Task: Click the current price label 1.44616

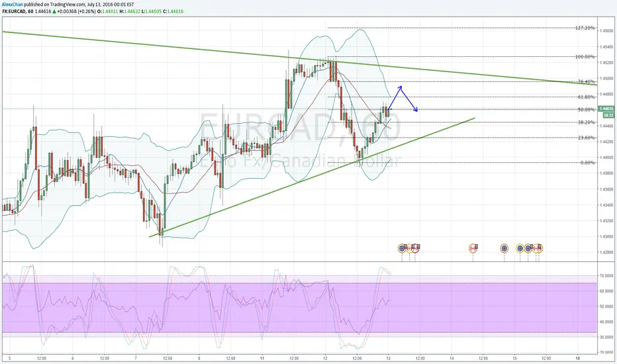Action: pyautogui.click(x=606, y=109)
